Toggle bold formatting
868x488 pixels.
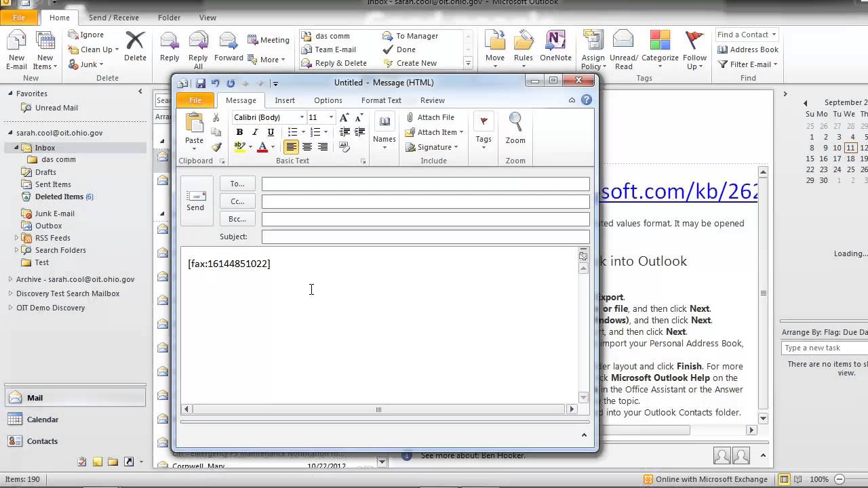click(239, 132)
